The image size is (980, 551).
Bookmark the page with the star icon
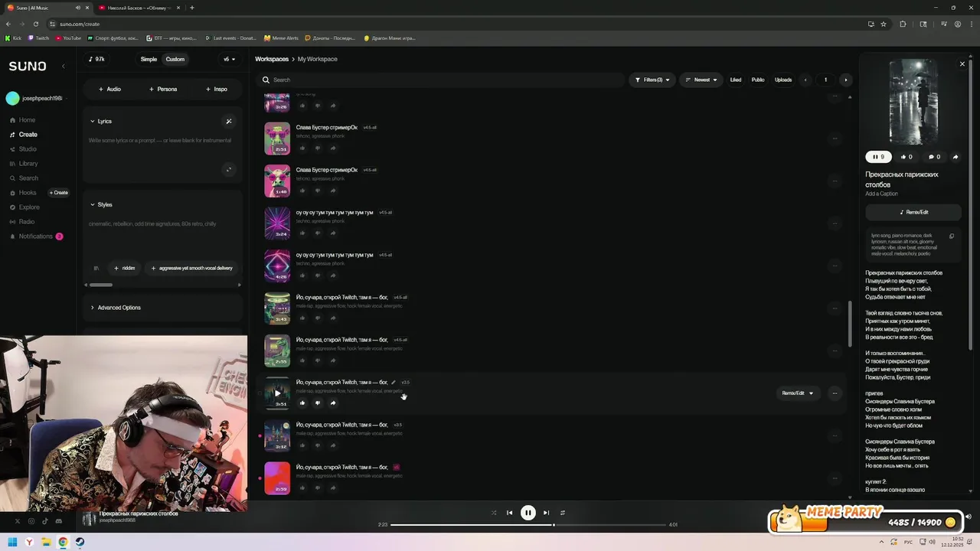pos(884,24)
